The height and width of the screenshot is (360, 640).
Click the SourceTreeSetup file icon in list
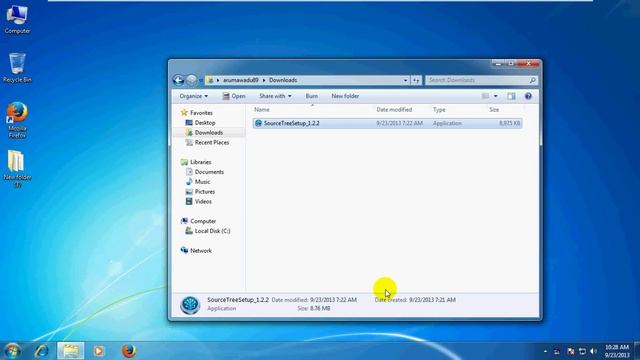pyautogui.click(x=258, y=123)
